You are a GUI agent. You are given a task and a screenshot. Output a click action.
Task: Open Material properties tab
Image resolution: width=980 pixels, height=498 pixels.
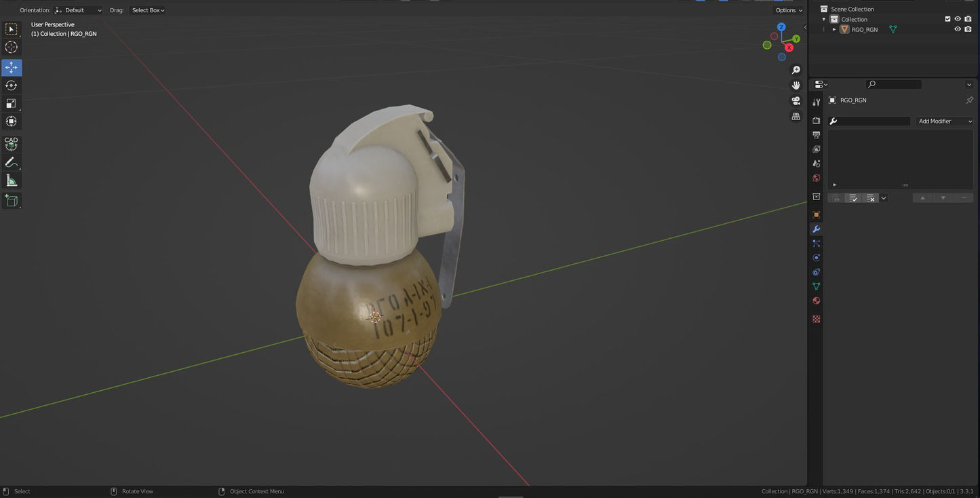[x=817, y=301]
